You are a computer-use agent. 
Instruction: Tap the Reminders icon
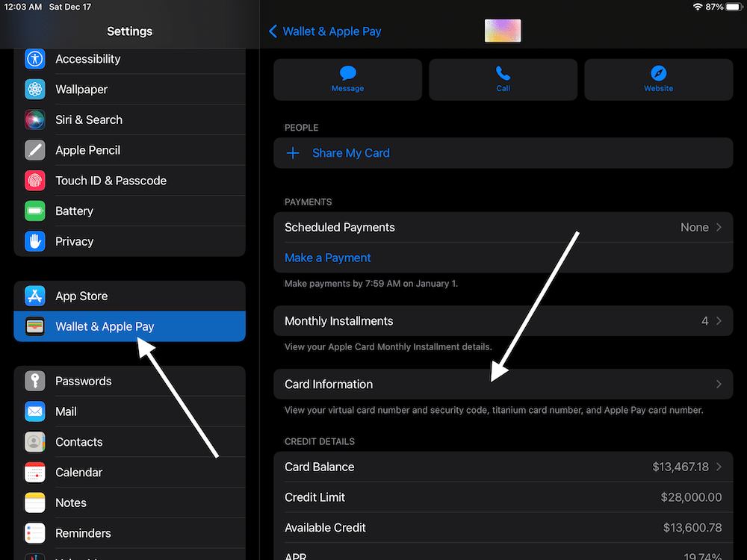click(x=35, y=534)
